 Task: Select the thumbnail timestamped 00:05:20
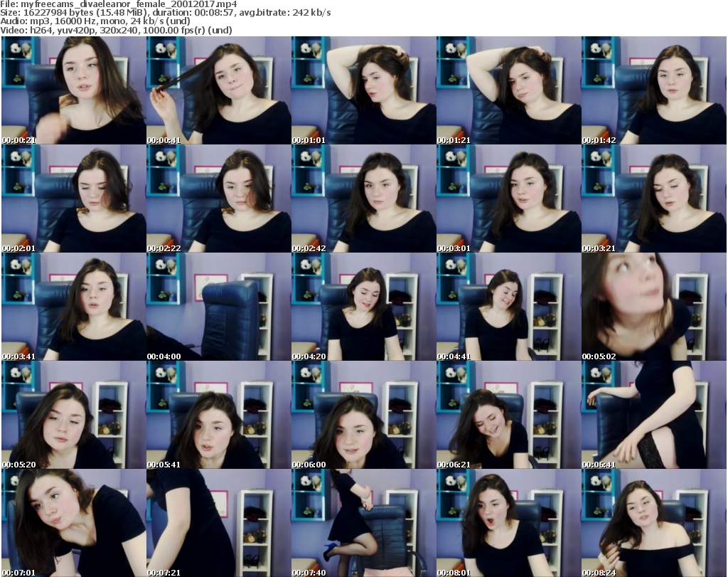(73, 415)
